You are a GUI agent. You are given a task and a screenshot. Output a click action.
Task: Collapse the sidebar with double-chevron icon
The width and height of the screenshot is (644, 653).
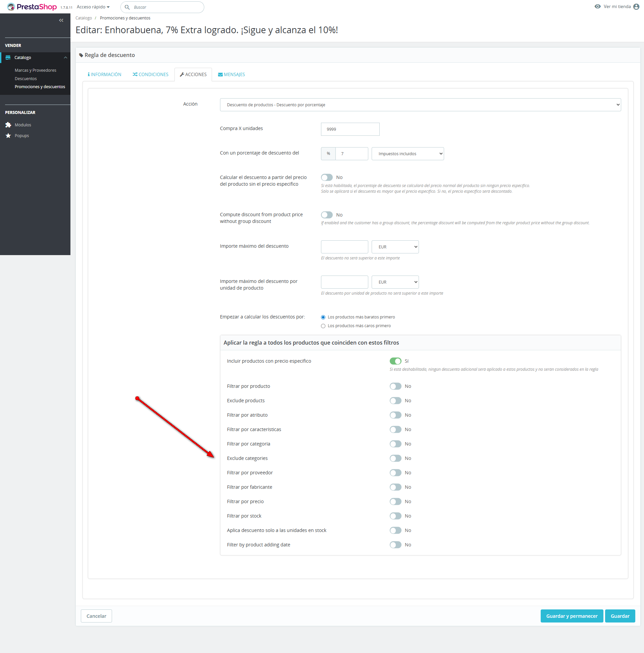point(61,20)
